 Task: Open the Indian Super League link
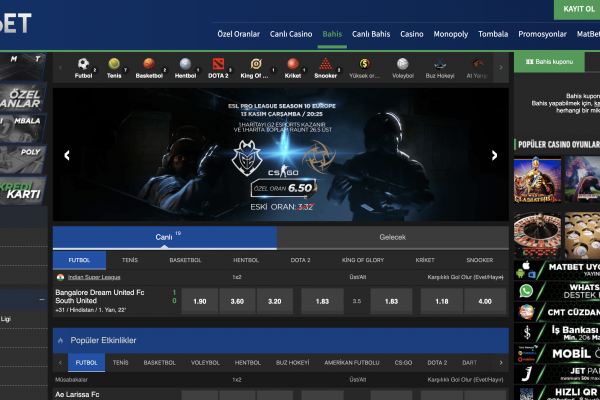tap(94, 277)
